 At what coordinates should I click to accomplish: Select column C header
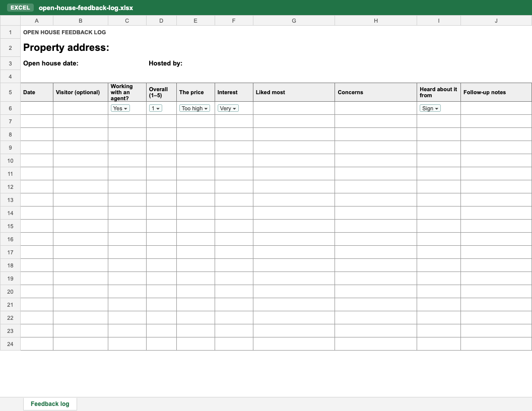(x=127, y=21)
